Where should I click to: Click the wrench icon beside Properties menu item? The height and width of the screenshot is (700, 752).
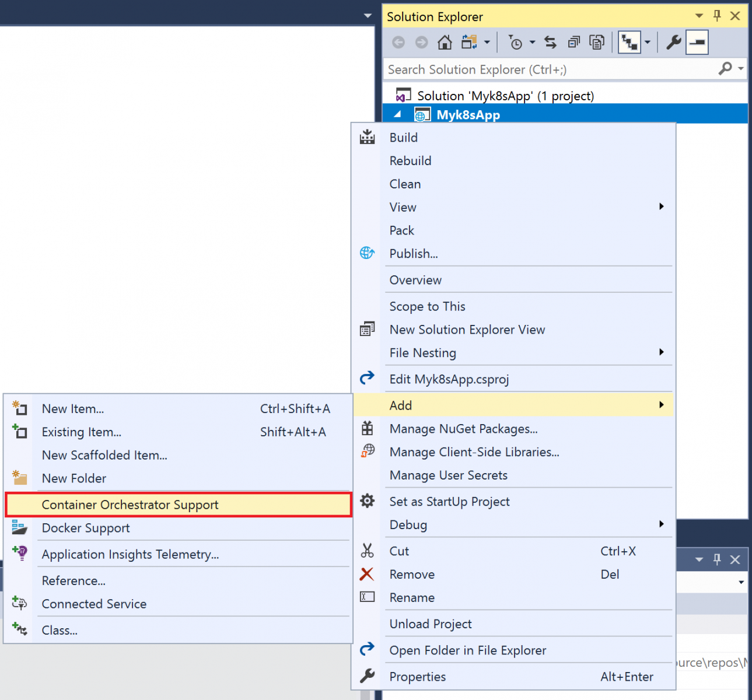tap(367, 675)
